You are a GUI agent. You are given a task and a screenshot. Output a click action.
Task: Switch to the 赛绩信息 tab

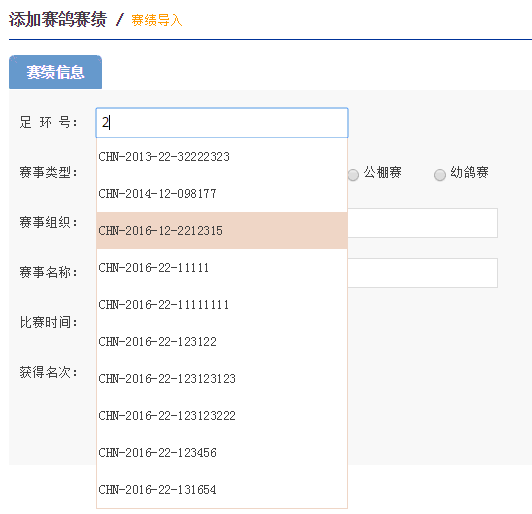click(55, 72)
